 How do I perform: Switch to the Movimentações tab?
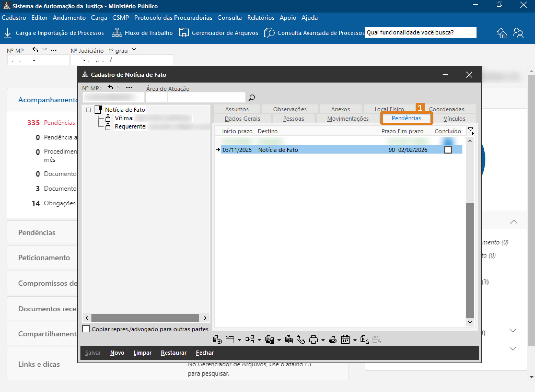coord(348,118)
